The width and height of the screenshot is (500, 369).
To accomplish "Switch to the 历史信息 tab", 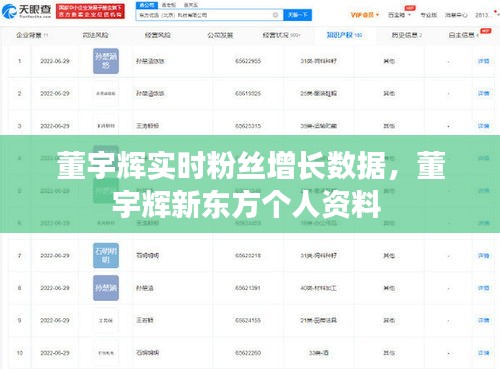I will click(x=407, y=35).
